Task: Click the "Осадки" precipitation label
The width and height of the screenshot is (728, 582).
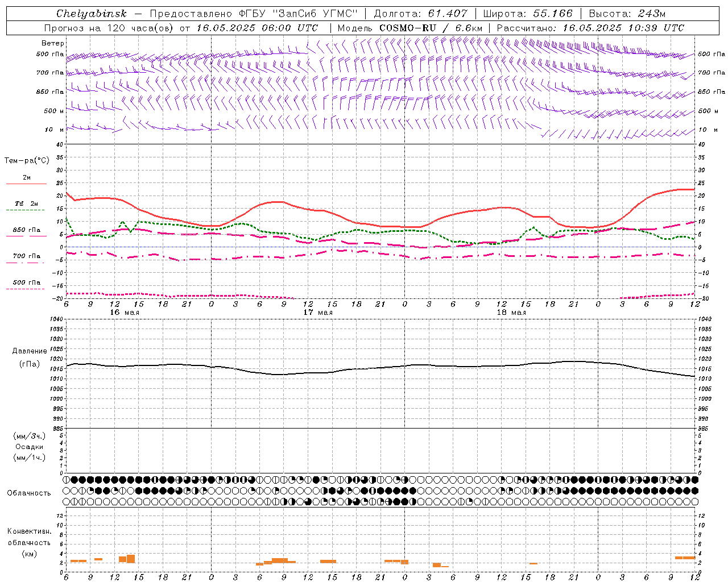Action: [x=30, y=447]
